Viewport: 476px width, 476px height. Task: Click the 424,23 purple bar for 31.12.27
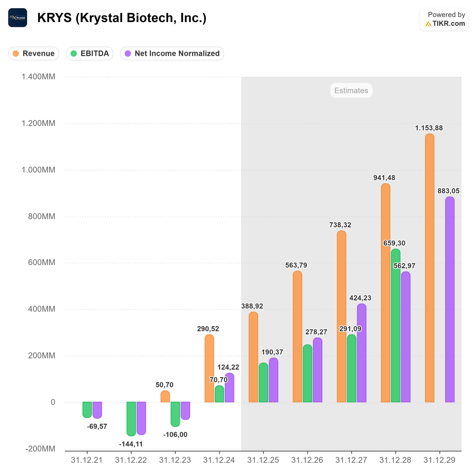coord(361,353)
